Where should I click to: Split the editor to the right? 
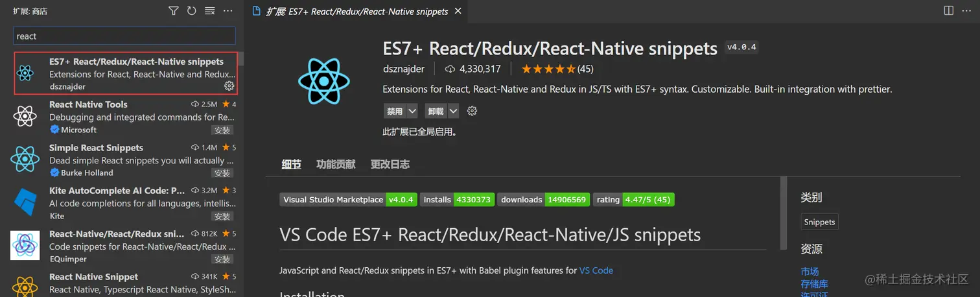tap(948, 10)
